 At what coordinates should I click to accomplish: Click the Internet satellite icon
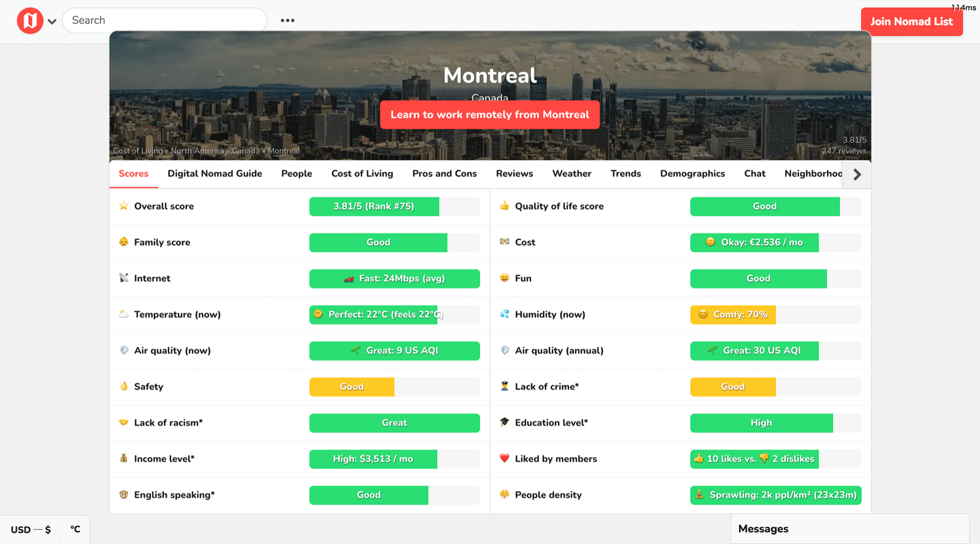(123, 278)
